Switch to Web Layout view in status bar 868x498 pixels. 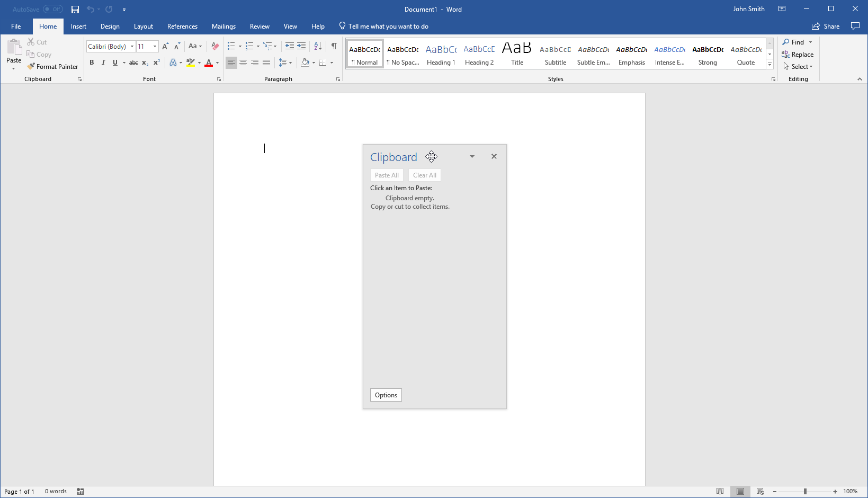click(x=760, y=492)
